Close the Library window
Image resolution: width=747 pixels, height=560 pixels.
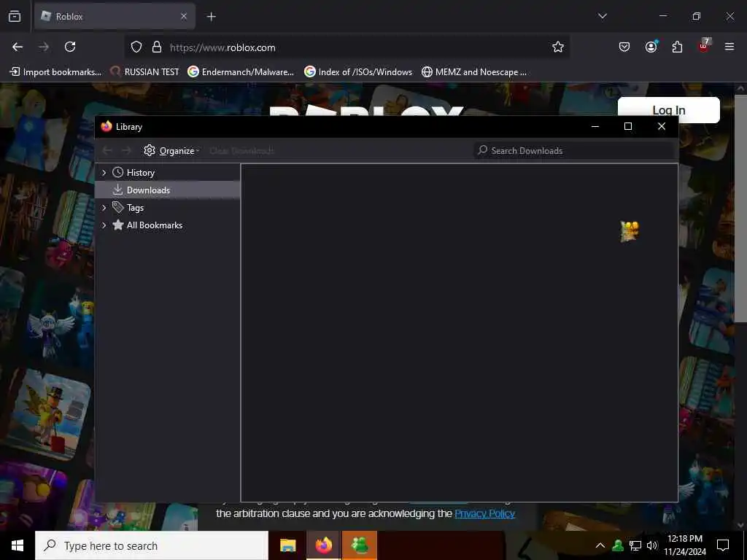point(661,126)
